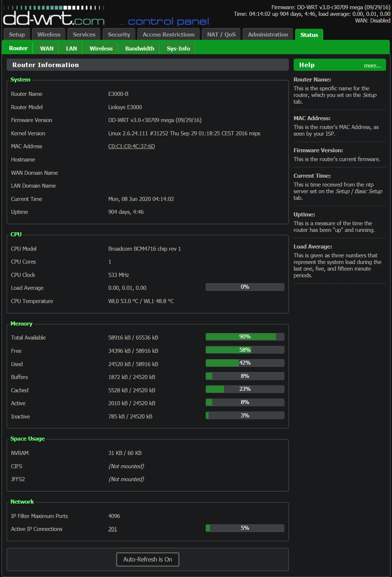Screen dimensions: 392x577
Task: Select the Router status sub-tab
Action: pyautogui.click(x=18, y=48)
